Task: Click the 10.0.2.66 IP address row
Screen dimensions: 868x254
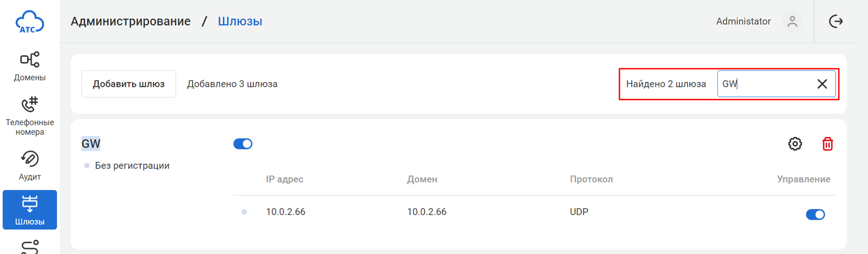Action: (x=286, y=212)
